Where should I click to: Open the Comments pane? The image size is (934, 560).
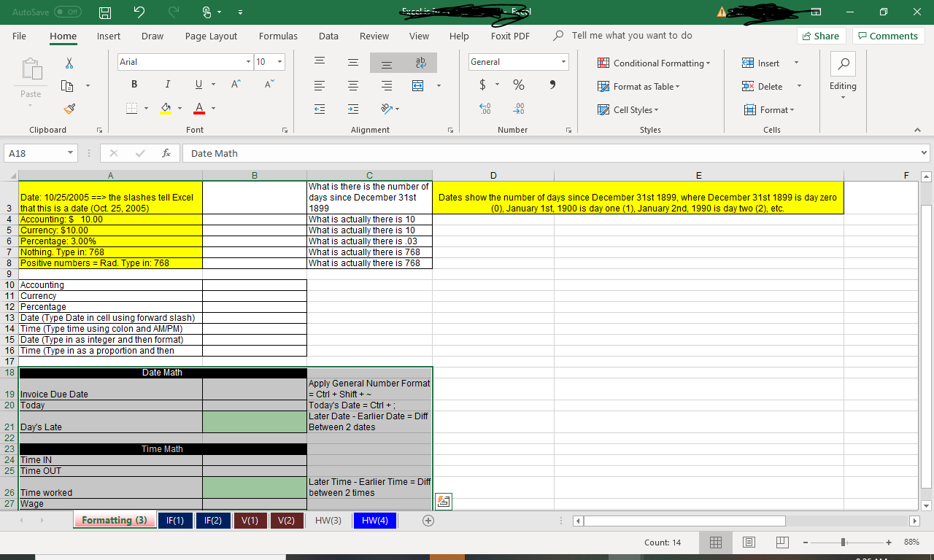point(888,35)
